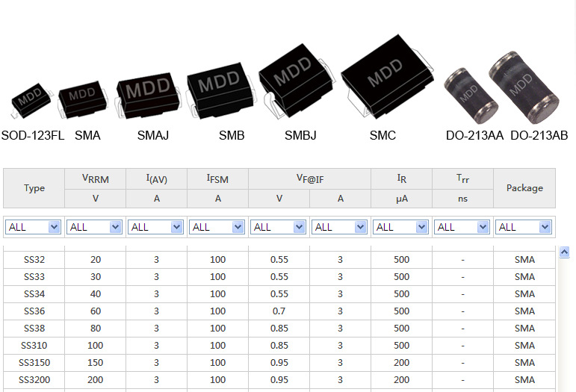
Task: Click the SMA package image
Action: click(83, 99)
